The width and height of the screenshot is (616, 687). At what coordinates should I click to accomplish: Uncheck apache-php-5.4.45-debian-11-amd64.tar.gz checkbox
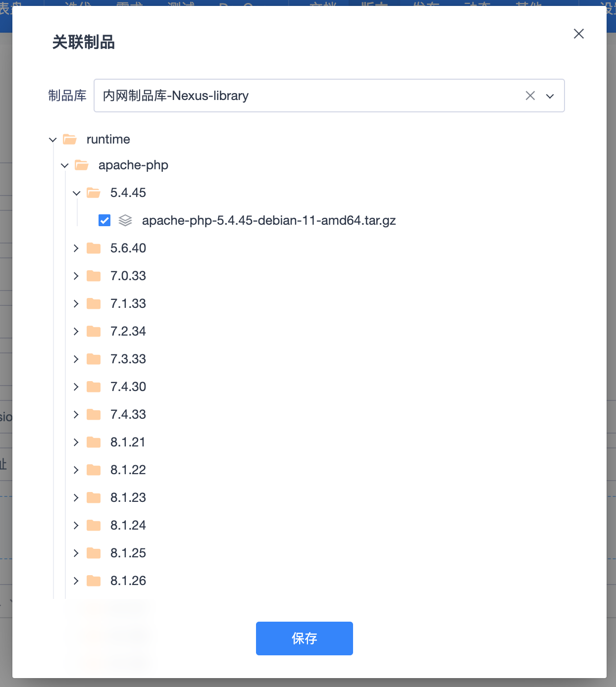[104, 220]
